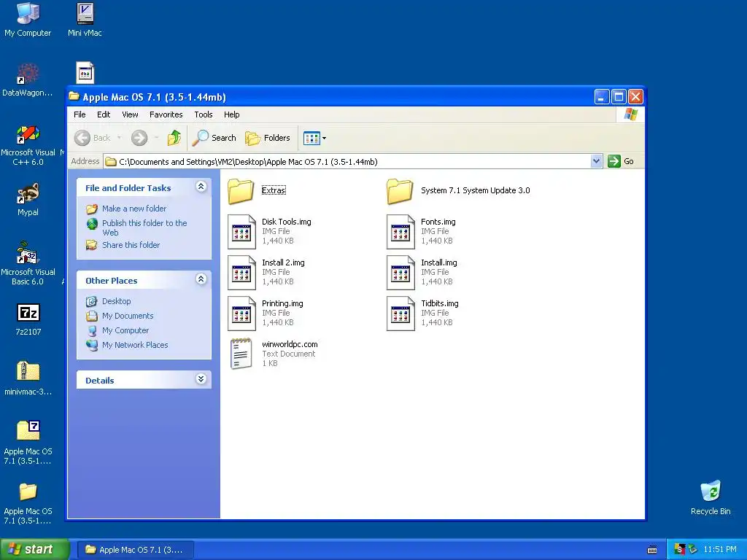Image resolution: width=747 pixels, height=560 pixels.
Task: Select the Printing.img file icon
Action: [241, 314]
